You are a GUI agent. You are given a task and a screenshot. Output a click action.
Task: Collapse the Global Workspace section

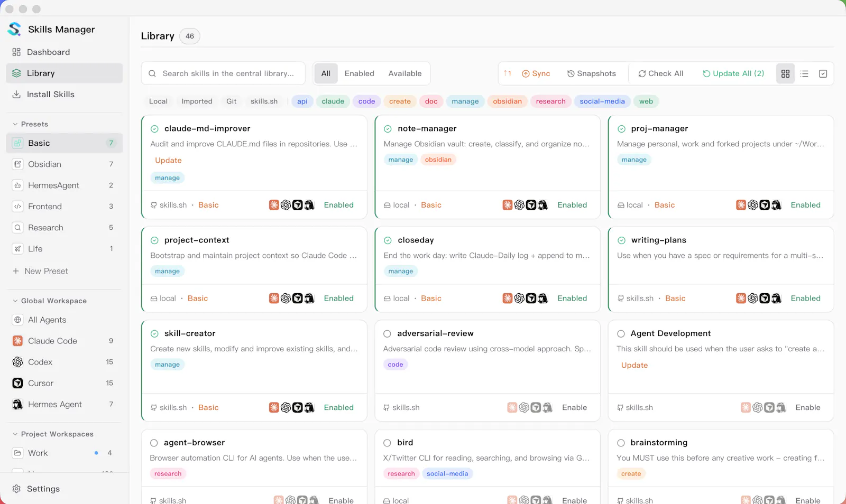tap(49, 301)
